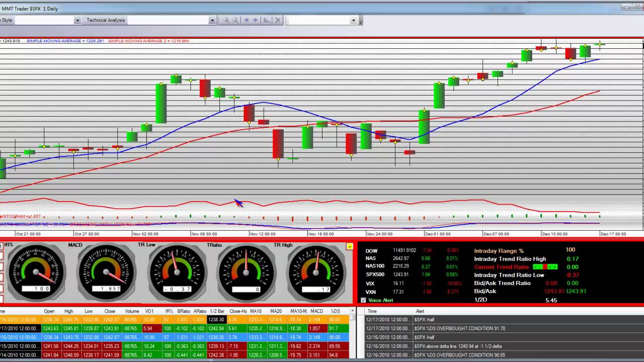
Task: Select the 1/2 Bar cell 1242.84
Action: pos(217,328)
